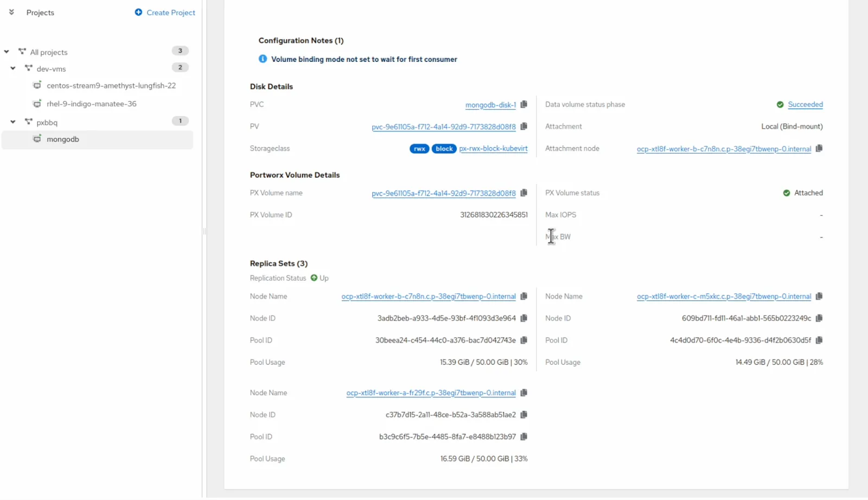Collapse the dev-vms project node

click(x=13, y=68)
